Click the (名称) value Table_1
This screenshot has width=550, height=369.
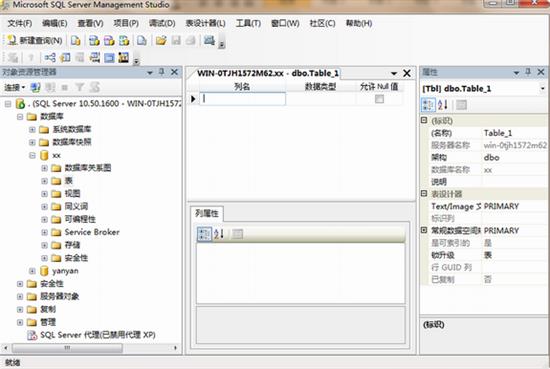point(498,133)
